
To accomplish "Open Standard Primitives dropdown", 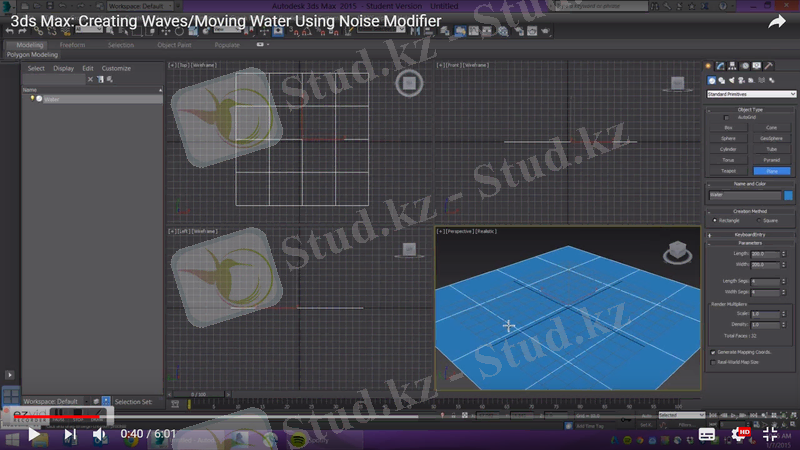I will coord(751,94).
